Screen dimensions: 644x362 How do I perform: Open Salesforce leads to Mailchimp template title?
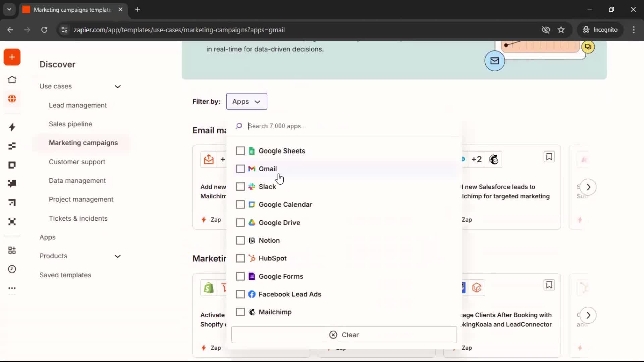(x=505, y=192)
